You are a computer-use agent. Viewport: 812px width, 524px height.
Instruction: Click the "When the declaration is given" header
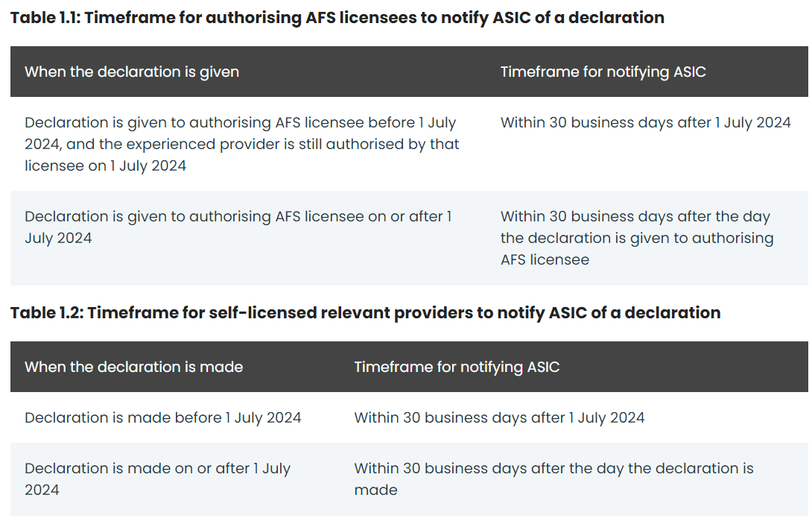132,72
